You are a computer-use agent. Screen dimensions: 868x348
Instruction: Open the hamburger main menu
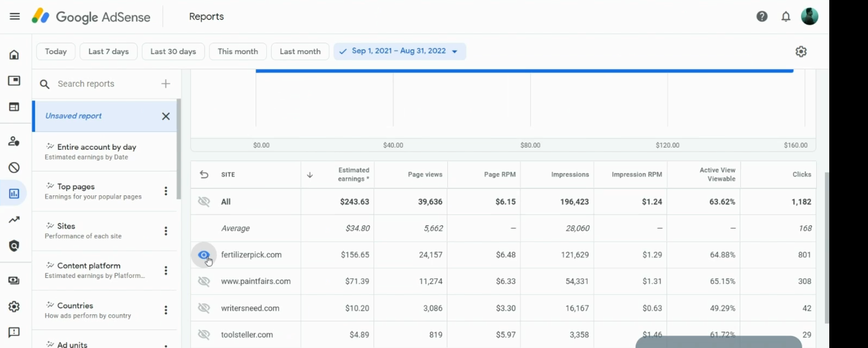[15, 16]
